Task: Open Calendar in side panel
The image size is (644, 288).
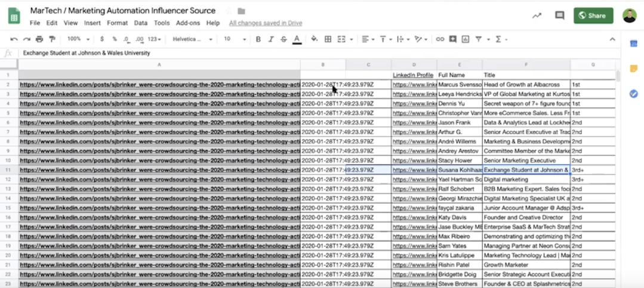Action: 633,44
